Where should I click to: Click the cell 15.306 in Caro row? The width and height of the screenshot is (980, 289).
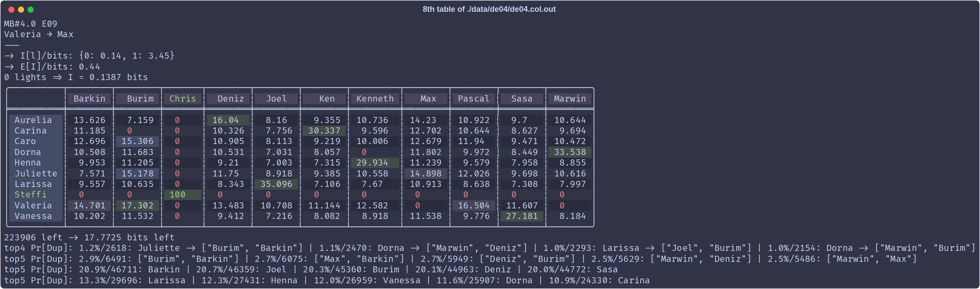click(137, 141)
